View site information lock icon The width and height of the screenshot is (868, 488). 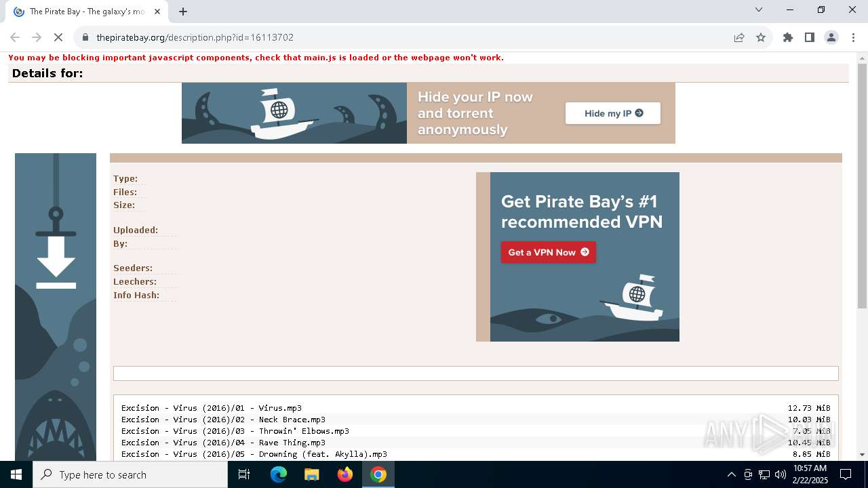pos(85,37)
